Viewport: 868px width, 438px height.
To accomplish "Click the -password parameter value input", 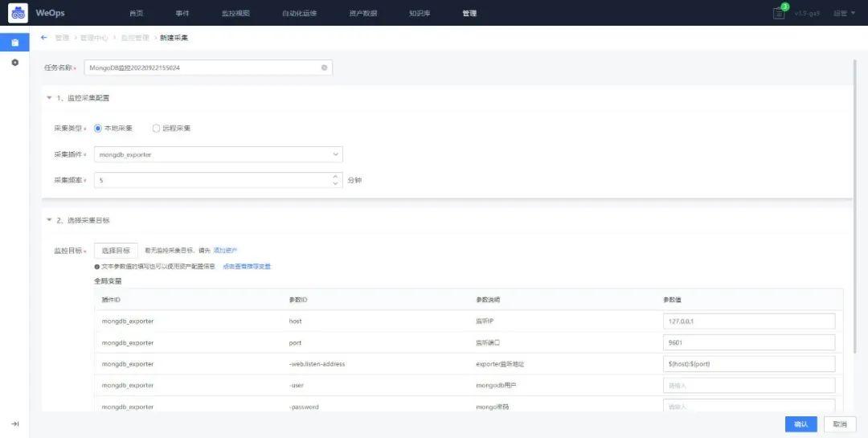I will click(749, 406).
